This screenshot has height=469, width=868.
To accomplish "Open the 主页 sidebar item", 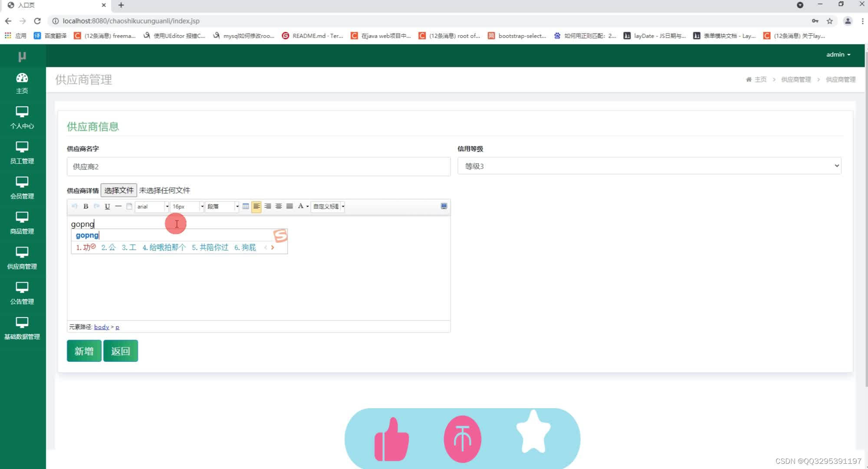I will tap(22, 83).
